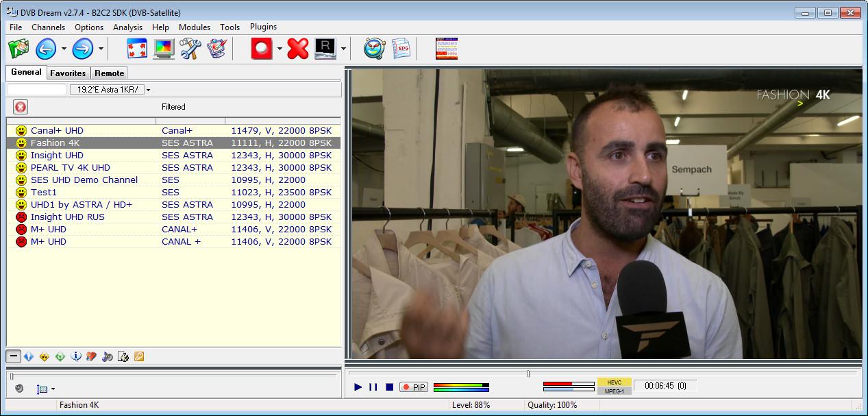Open settings via hammer and wrench icon

point(189,49)
